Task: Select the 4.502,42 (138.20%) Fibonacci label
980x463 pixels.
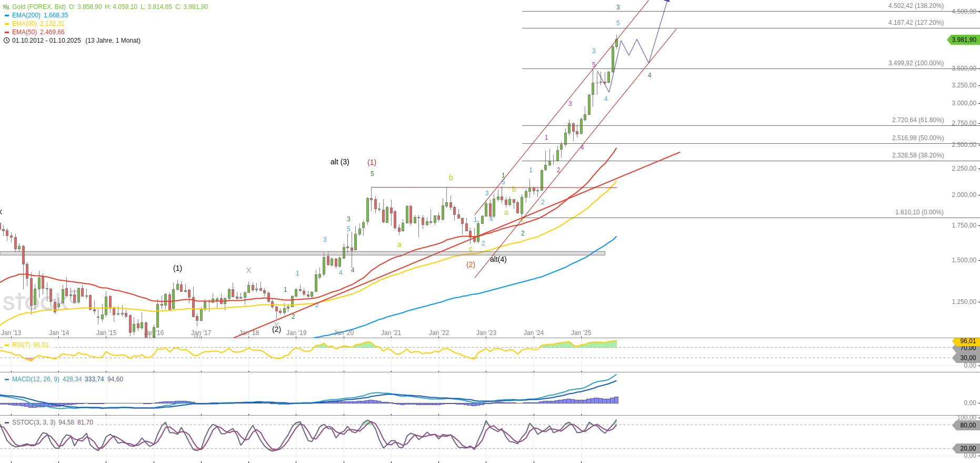Action: (916, 6)
